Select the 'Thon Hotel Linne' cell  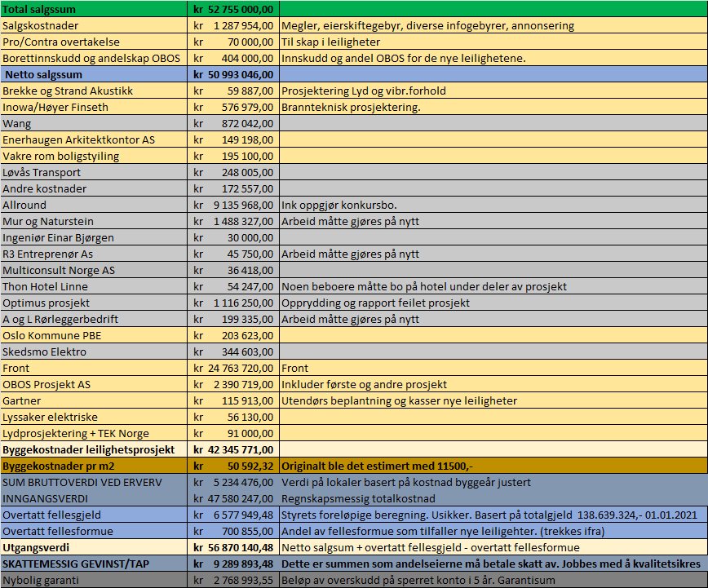point(94,286)
